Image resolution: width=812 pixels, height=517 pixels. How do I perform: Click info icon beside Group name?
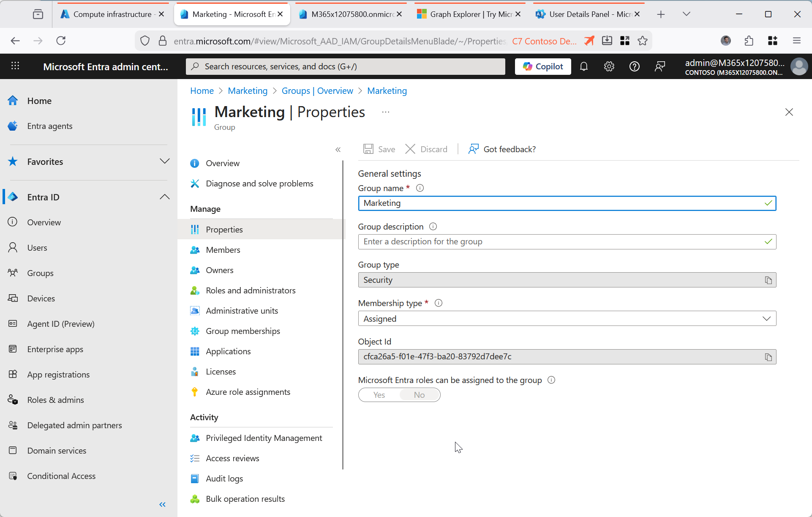point(420,188)
